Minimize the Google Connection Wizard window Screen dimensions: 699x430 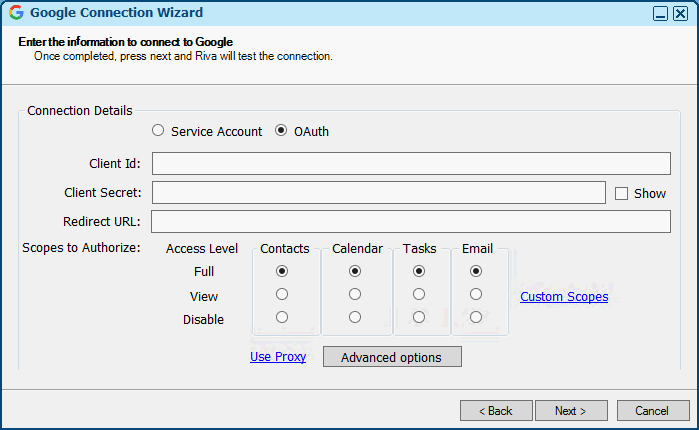[x=660, y=13]
